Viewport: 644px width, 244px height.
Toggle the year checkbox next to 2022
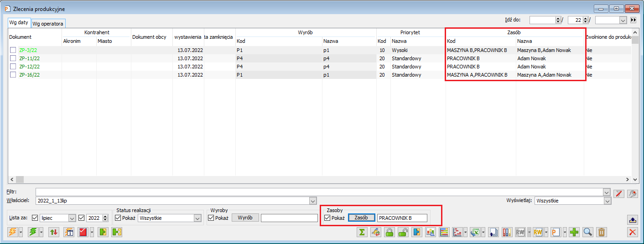point(82,218)
